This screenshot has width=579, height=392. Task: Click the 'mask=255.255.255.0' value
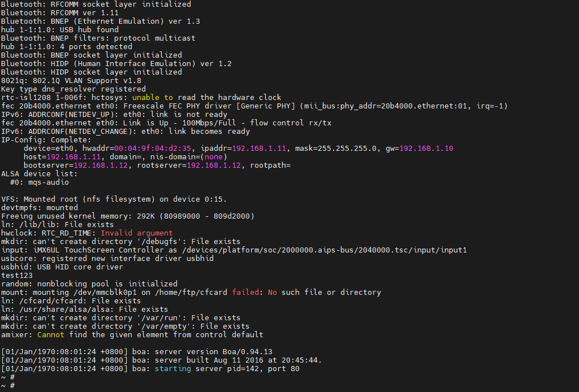[336, 148]
